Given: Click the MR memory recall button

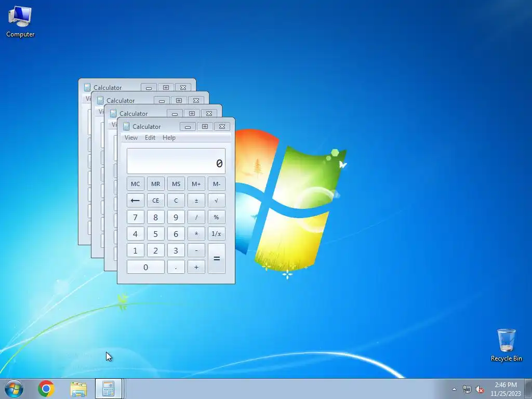Looking at the screenshot, I should click(156, 184).
